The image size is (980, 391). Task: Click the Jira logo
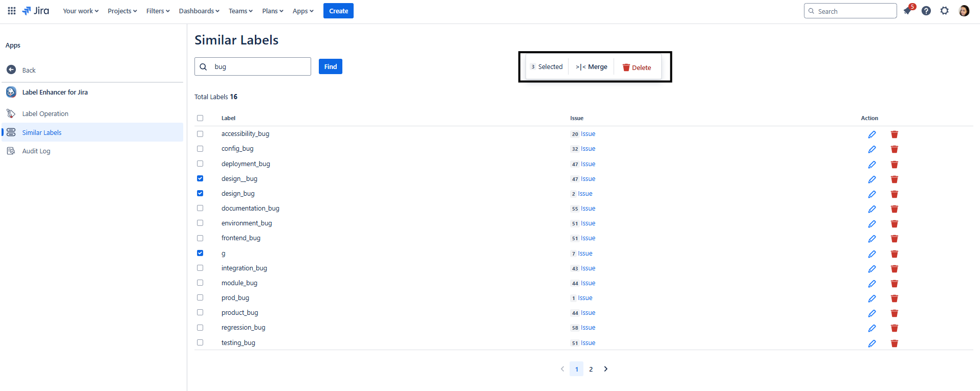36,11
